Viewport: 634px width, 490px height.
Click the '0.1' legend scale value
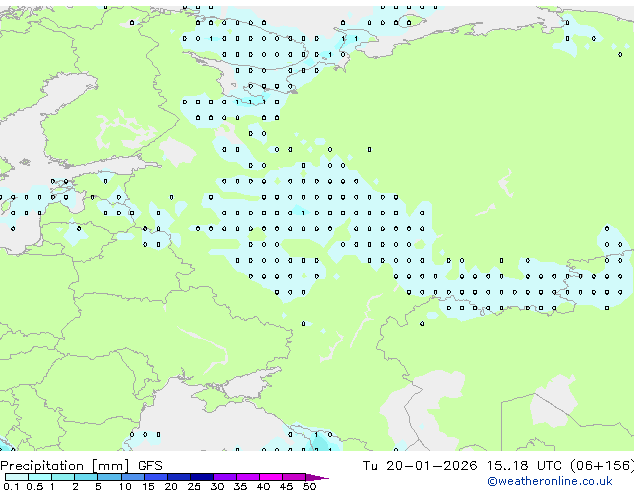11,486
